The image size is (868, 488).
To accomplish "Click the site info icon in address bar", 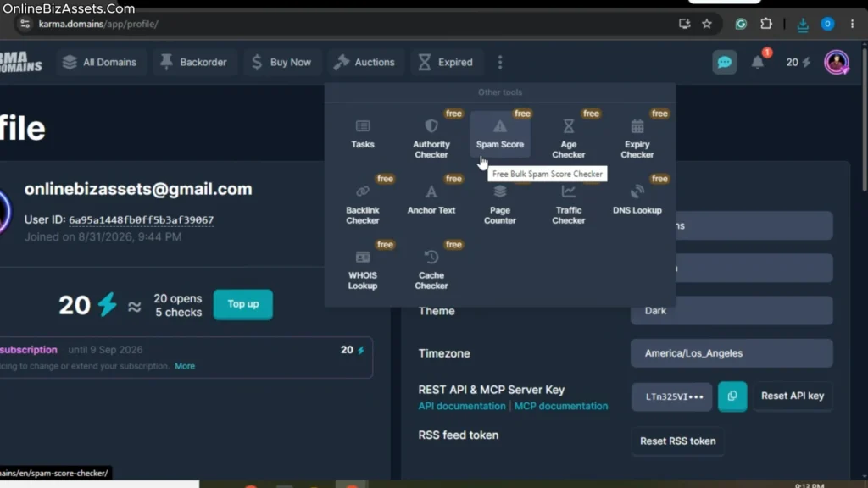I will pyautogui.click(x=25, y=24).
